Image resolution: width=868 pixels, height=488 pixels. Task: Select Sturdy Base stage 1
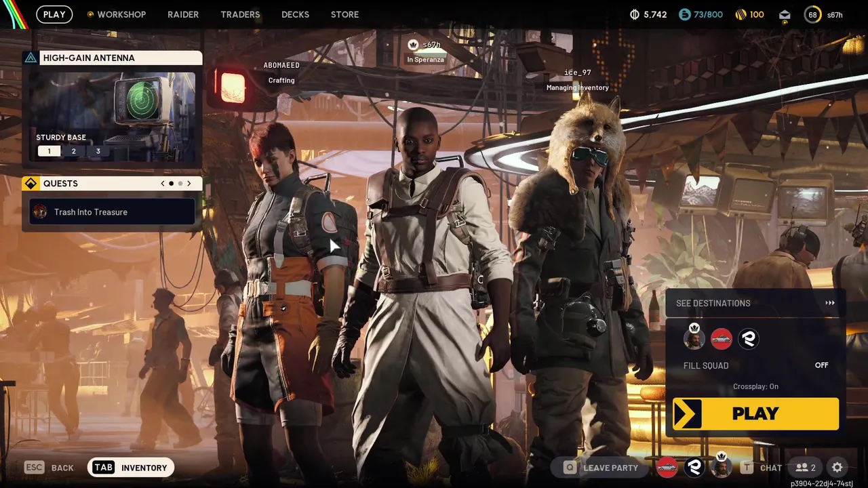pyautogui.click(x=49, y=151)
